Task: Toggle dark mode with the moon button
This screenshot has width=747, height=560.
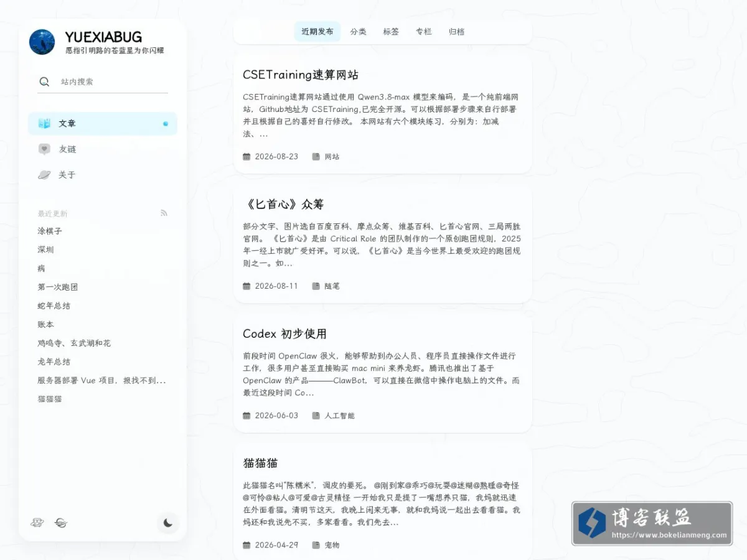Action: (167, 523)
